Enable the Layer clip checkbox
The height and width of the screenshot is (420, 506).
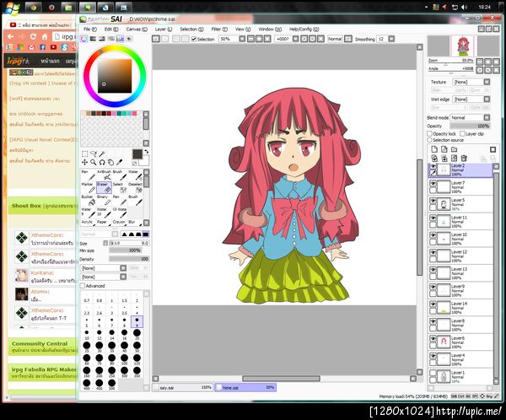point(462,133)
